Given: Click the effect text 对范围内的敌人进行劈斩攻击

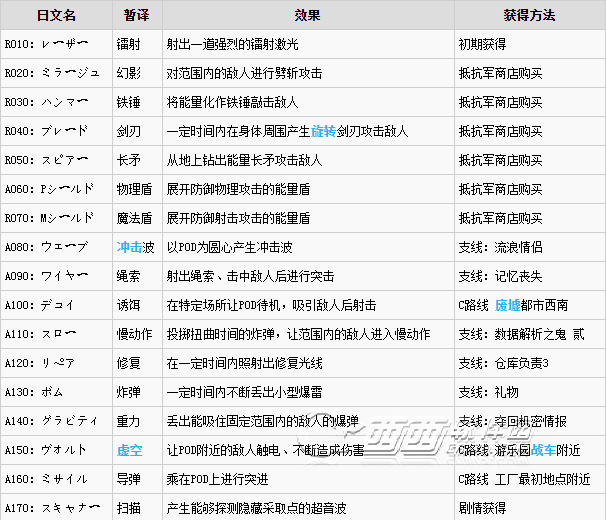Looking at the screenshot, I should point(245,73).
